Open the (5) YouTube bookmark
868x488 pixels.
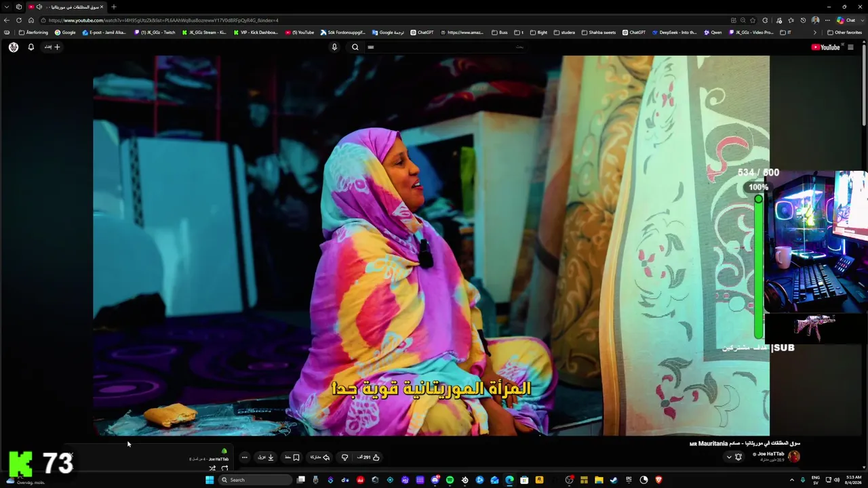(x=300, y=33)
